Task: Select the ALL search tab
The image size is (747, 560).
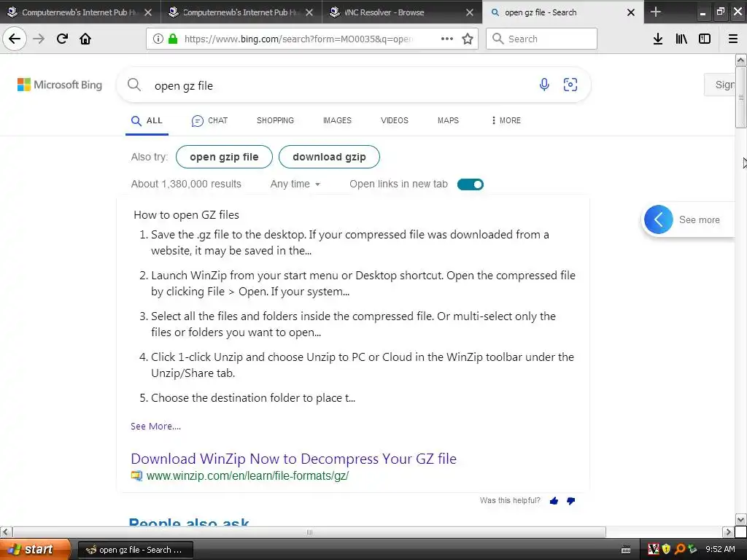Action: 147,120
